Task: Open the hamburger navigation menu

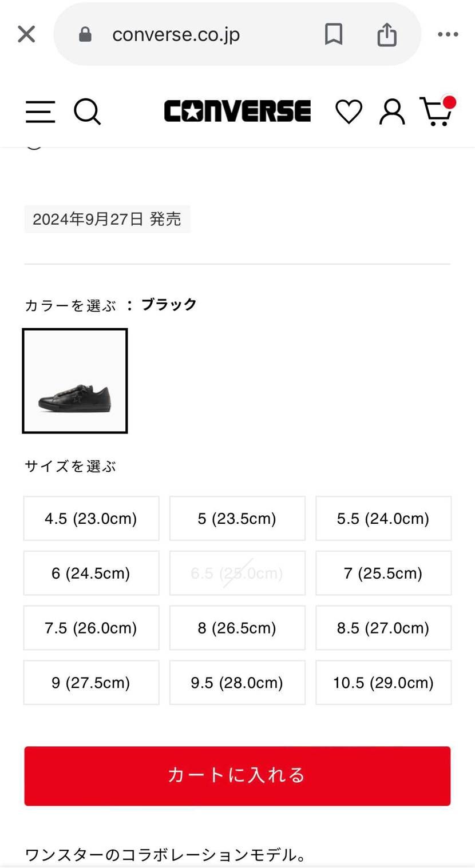Action: [x=40, y=112]
